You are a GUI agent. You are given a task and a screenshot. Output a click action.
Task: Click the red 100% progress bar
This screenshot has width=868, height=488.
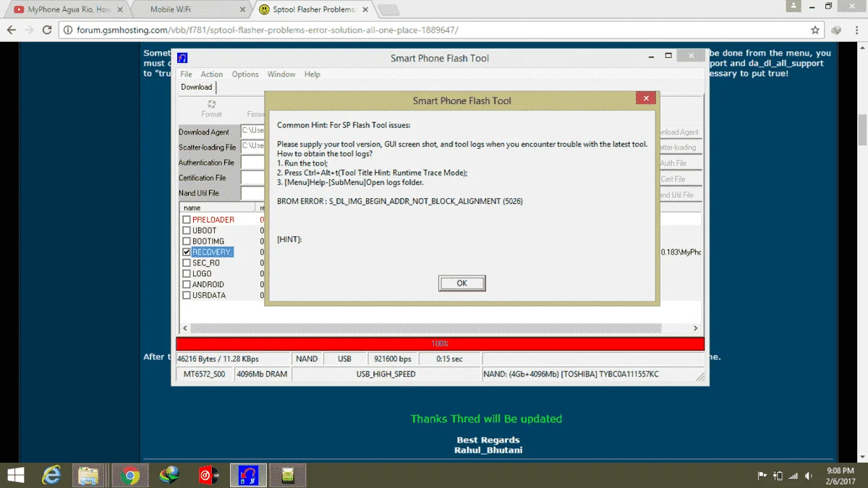click(440, 344)
